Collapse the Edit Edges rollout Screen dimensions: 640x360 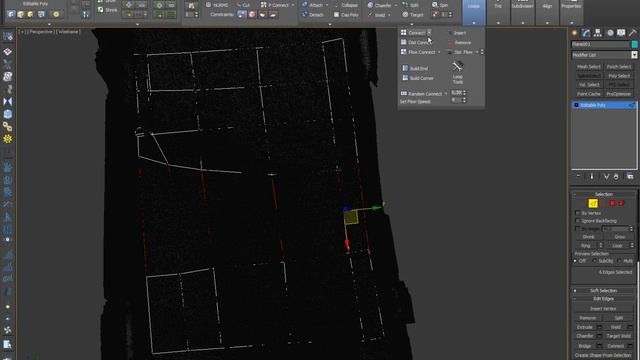pyautogui.click(x=603, y=299)
